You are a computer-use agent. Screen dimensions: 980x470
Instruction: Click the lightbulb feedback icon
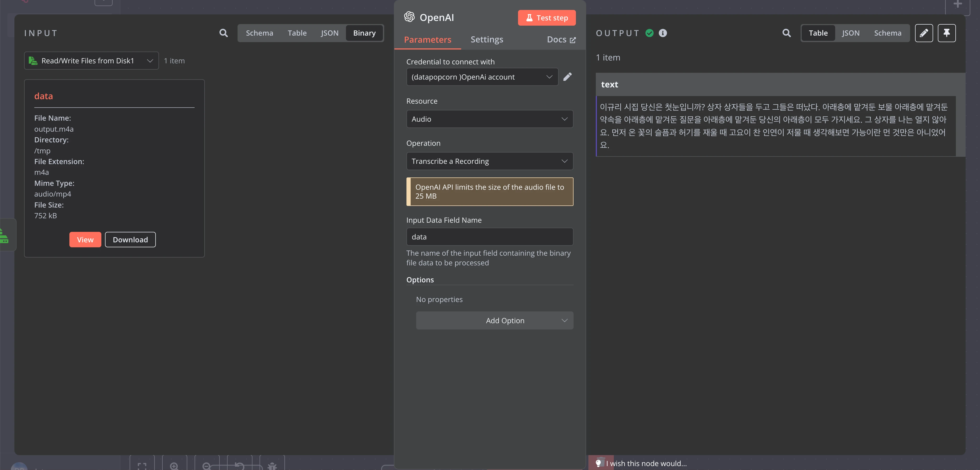(x=598, y=463)
